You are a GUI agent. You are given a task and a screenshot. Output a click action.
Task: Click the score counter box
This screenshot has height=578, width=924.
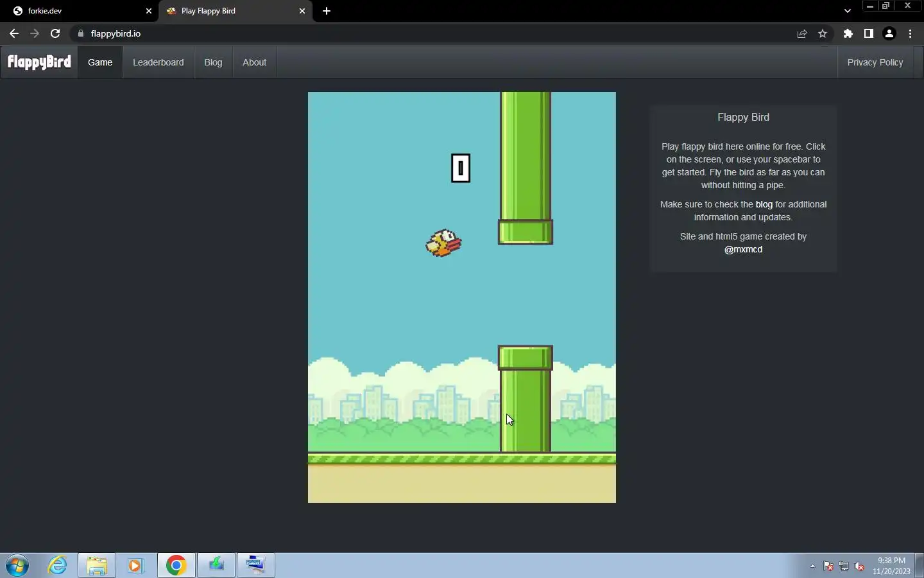tap(461, 168)
